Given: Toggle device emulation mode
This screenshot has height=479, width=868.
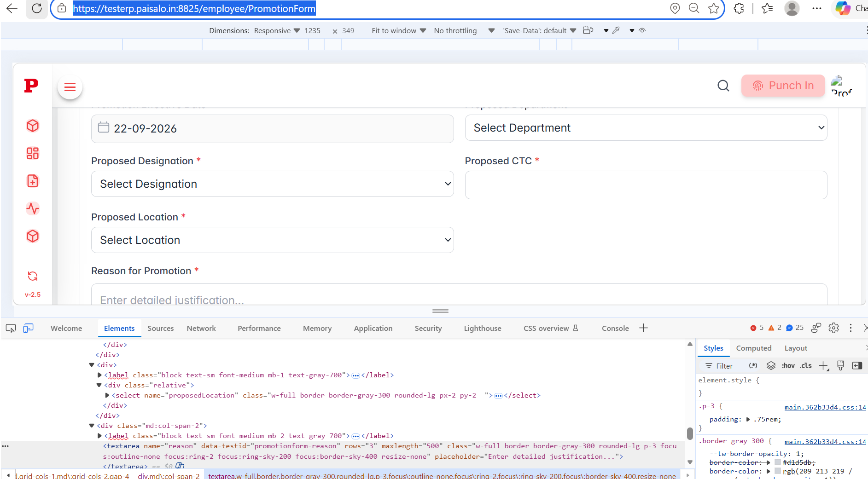Looking at the screenshot, I should tap(29, 328).
